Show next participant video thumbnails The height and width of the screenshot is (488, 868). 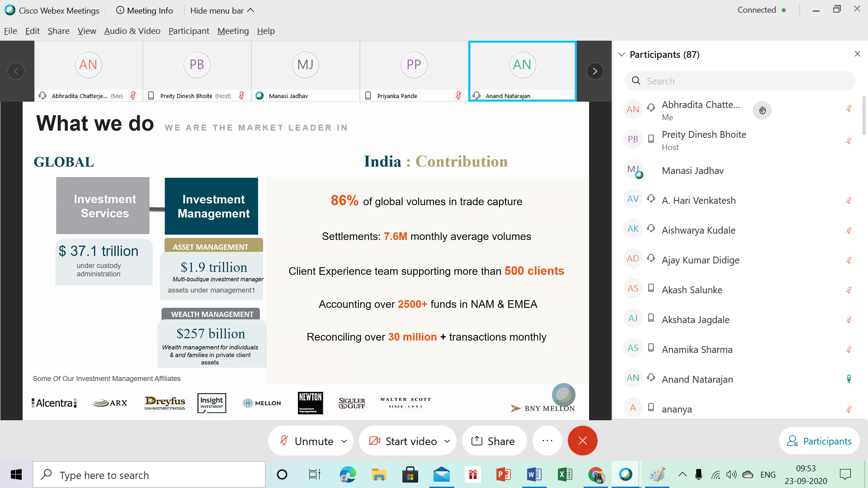coord(595,71)
